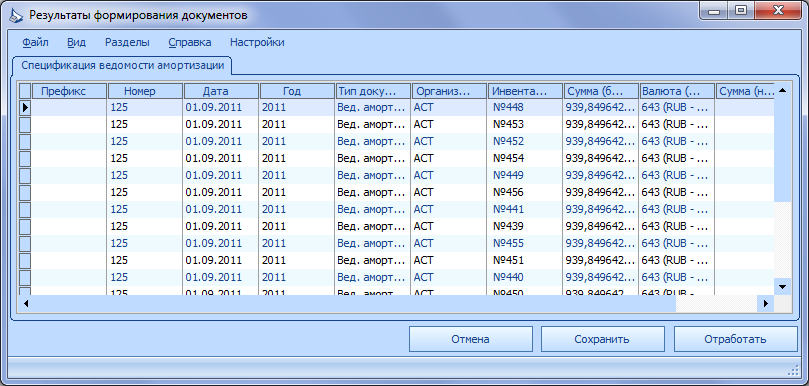Click the Сохранить button
The height and width of the screenshot is (386, 809).
click(x=602, y=339)
